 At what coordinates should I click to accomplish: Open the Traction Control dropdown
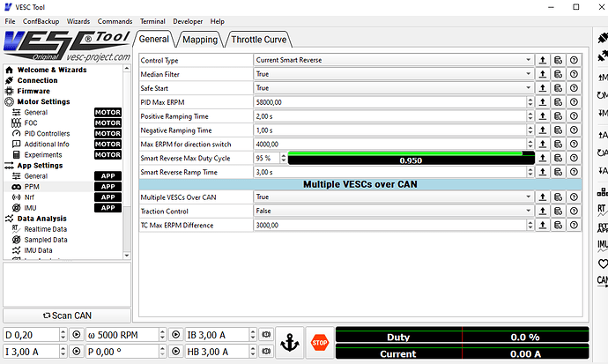[393, 212]
